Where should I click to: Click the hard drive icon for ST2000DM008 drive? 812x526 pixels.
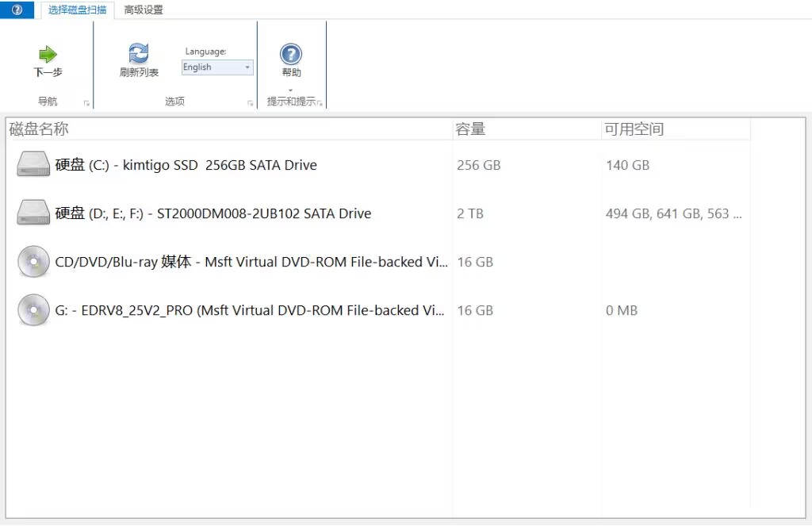[x=32, y=213]
